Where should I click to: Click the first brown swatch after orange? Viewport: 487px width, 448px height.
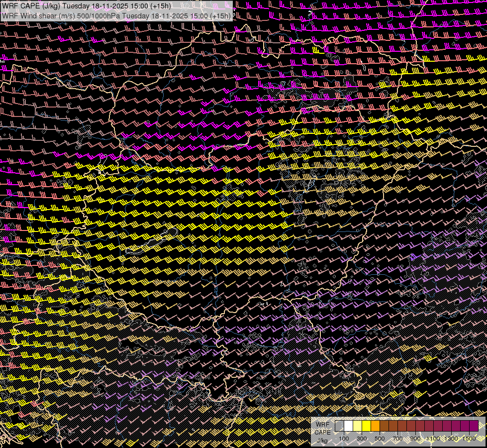pos(384,426)
